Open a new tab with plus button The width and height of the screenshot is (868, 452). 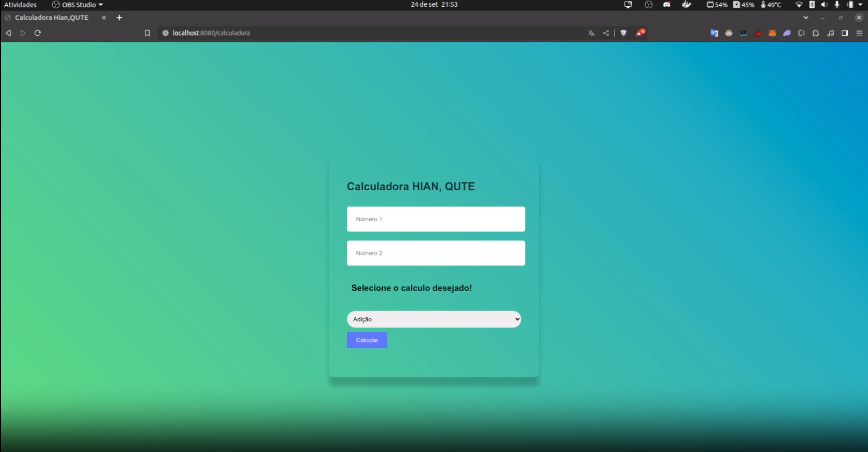[119, 17]
